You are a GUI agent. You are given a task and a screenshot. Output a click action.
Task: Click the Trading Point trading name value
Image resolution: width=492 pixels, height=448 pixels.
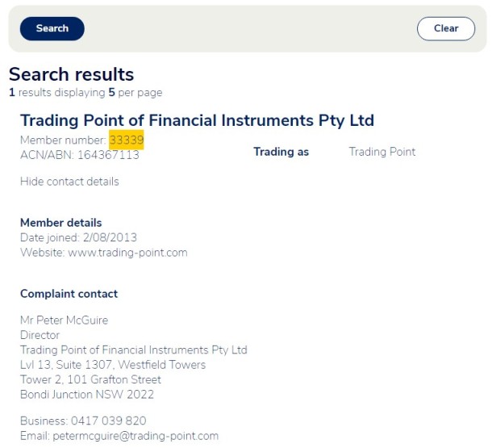click(x=382, y=152)
